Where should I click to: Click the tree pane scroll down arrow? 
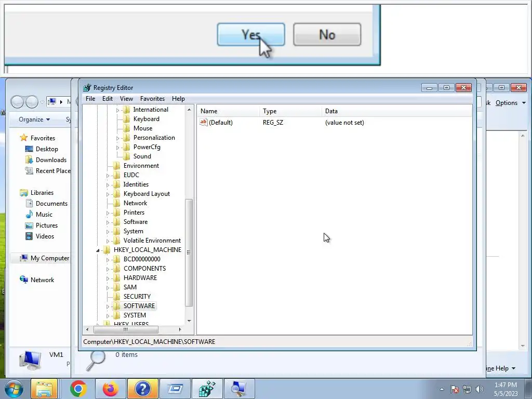(x=189, y=321)
